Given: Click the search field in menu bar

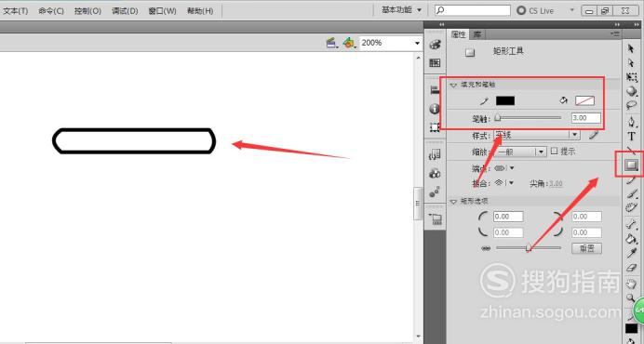Looking at the screenshot, I should point(473,10).
